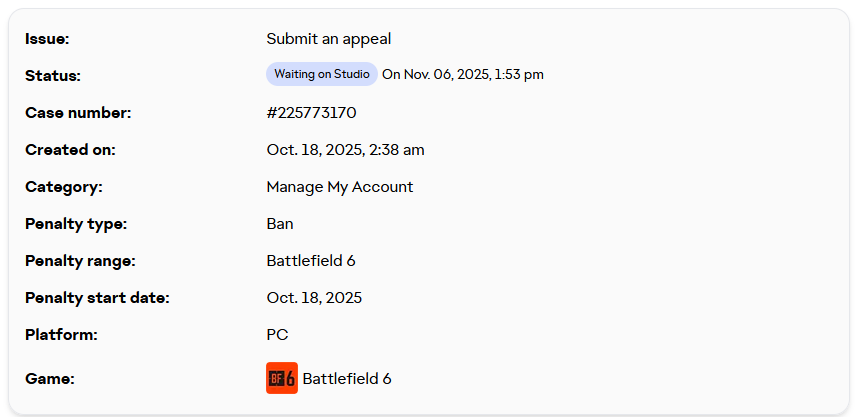Click the status date Nov. 06, 2025
This screenshot has width=865, height=417.
[447, 74]
